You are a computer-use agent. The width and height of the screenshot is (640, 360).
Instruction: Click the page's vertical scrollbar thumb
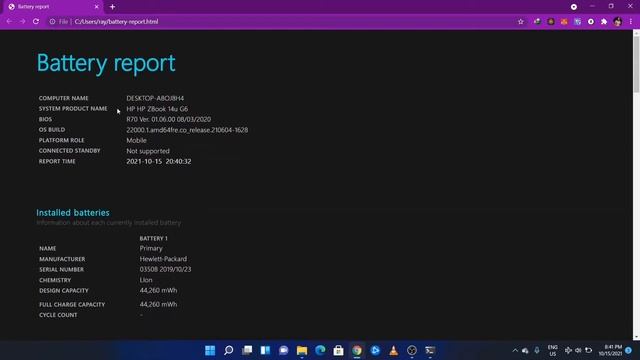tap(636, 65)
